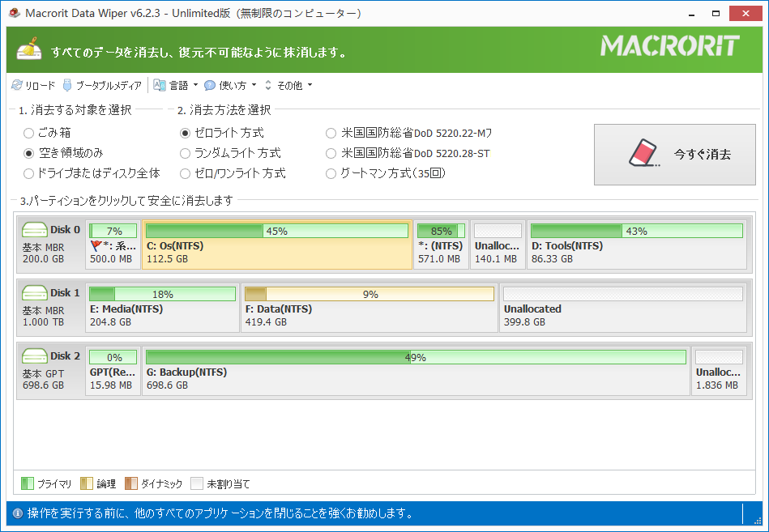Image resolution: width=769 pixels, height=532 pixels.
Task: Maximize the Macrorit Data Wiper window
Action: point(716,14)
